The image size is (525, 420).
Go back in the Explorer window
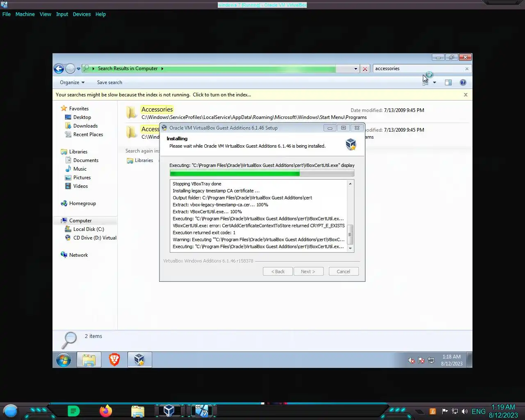[59, 68]
